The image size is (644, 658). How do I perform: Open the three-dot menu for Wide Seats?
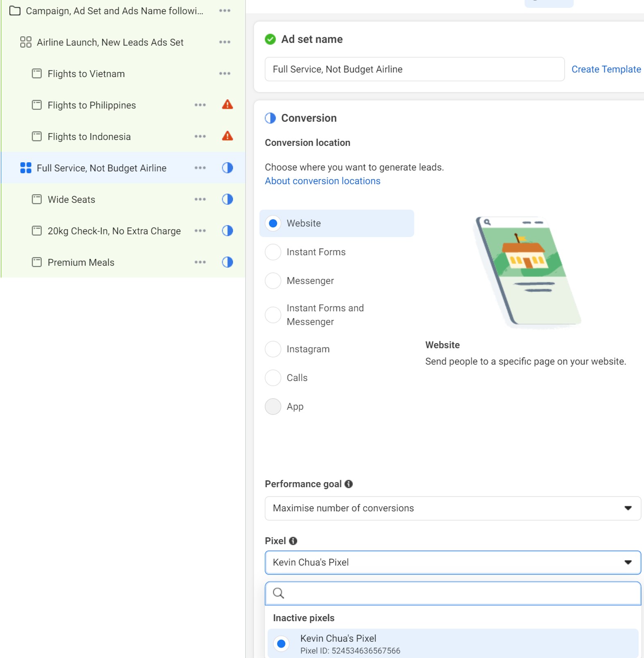click(x=200, y=200)
